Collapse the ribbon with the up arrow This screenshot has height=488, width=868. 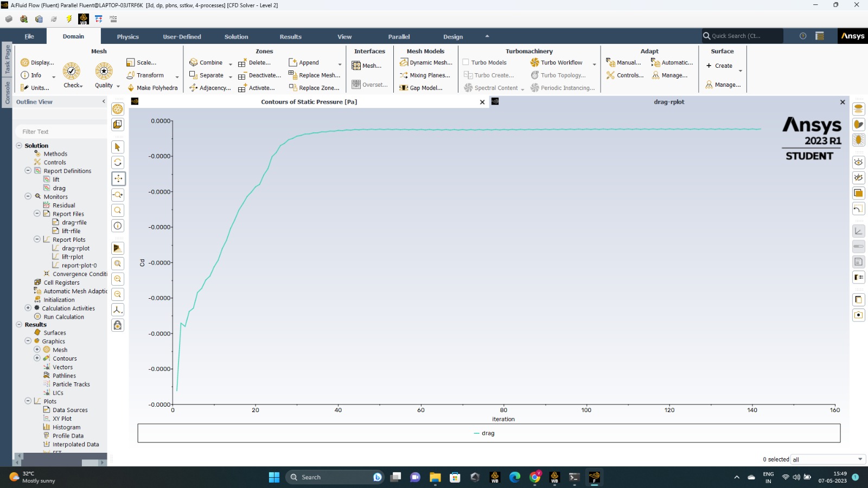487,36
